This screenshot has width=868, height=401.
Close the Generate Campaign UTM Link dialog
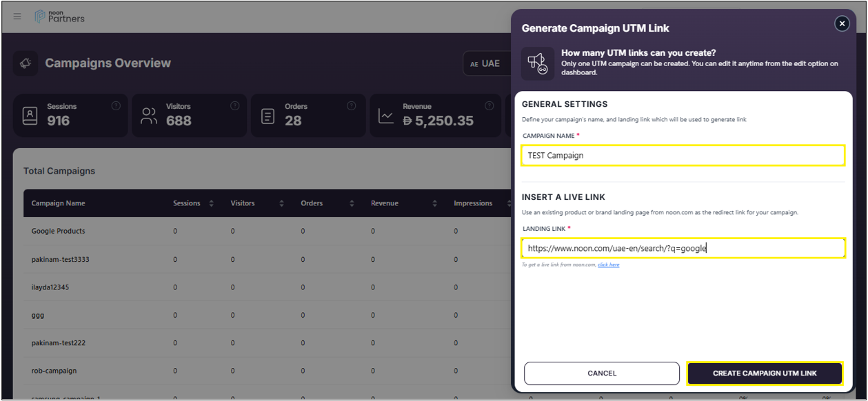click(841, 23)
